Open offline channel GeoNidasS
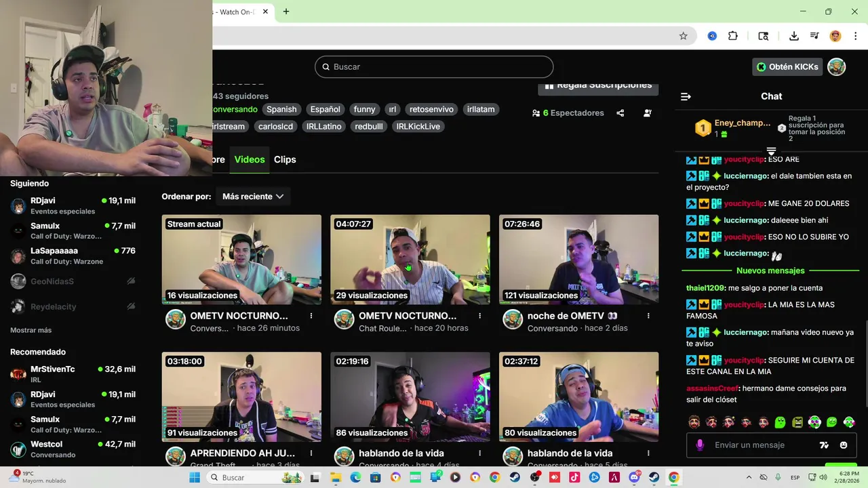Screen dimensions: 868x488 [x=73, y=281]
